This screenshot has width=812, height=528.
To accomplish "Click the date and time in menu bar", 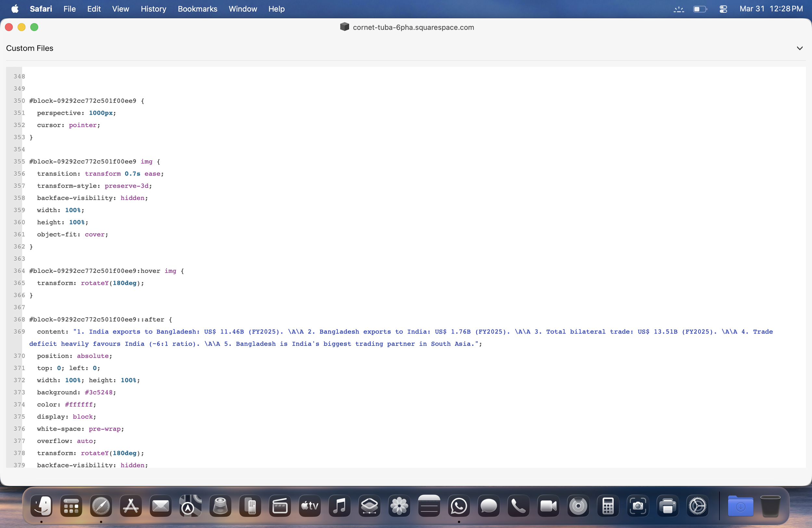I will coord(772,9).
